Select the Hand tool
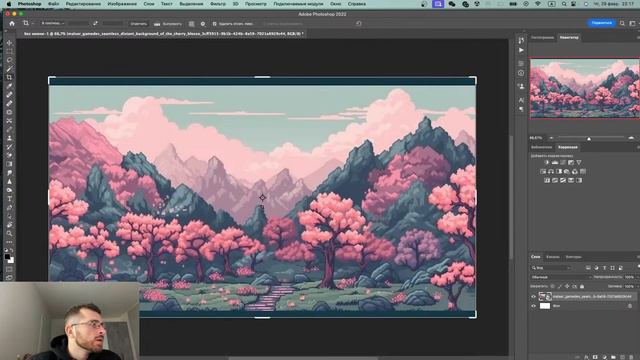Viewport: 640px width, 360px height. coord(9,225)
